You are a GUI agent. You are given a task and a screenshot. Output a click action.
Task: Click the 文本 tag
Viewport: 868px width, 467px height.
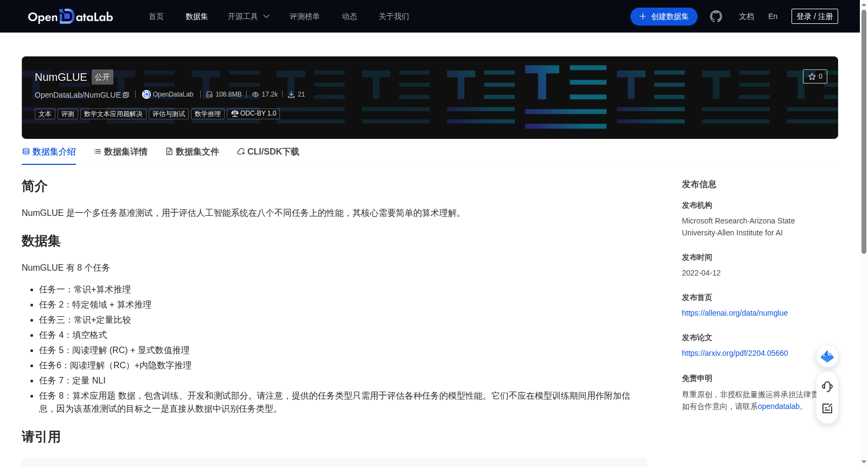45,114
